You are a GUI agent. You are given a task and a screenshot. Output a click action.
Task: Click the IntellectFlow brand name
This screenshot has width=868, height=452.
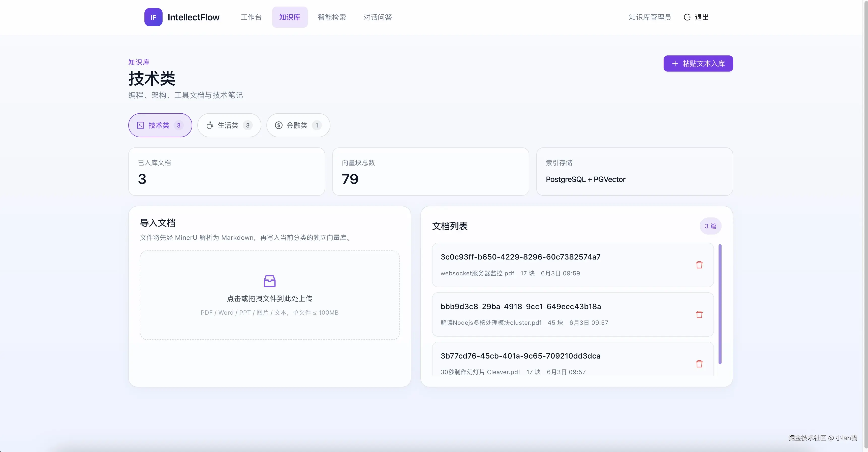click(193, 17)
